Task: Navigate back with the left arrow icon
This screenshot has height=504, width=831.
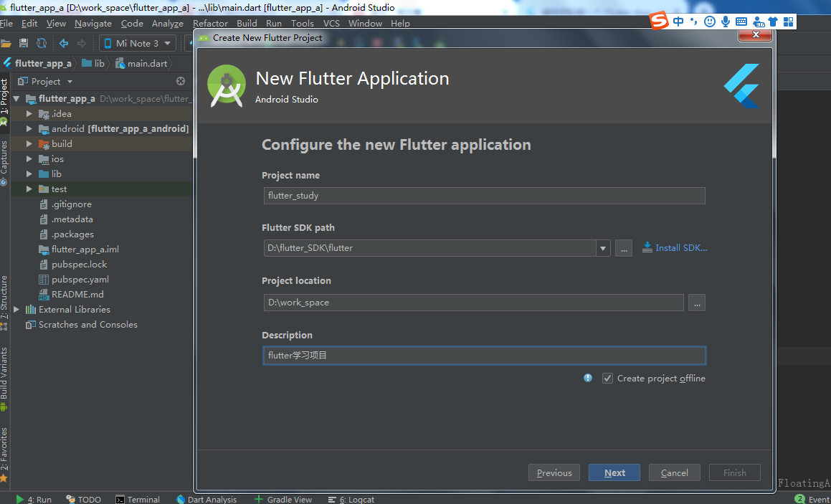Action: click(x=64, y=44)
